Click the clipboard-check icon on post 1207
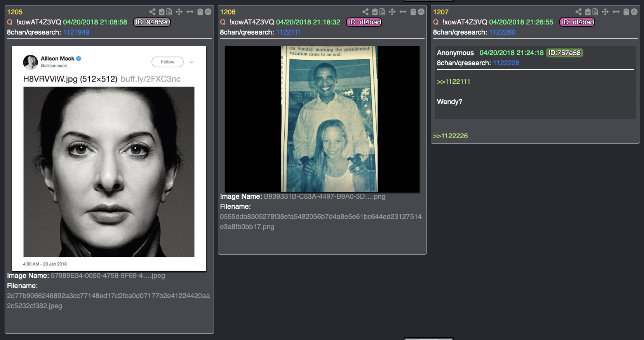644x340 pixels. pyautogui.click(x=588, y=12)
